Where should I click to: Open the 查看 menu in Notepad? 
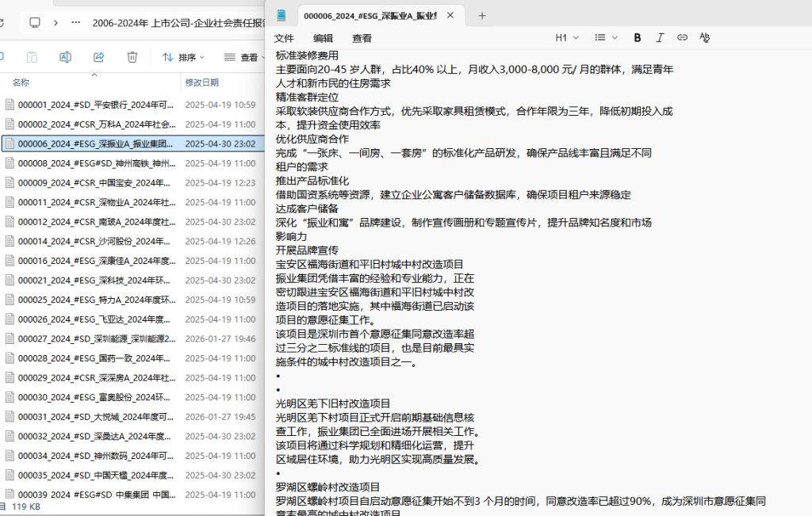point(362,38)
